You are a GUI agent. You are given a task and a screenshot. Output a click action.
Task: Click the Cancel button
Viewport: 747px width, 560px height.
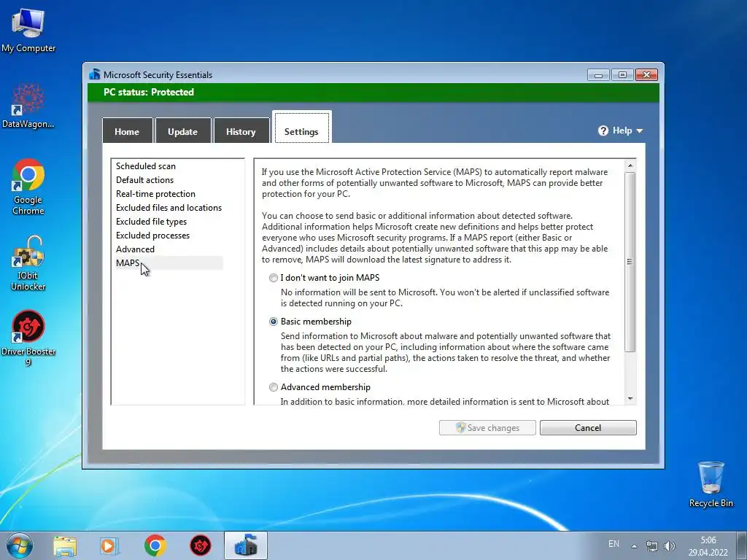pos(588,427)
